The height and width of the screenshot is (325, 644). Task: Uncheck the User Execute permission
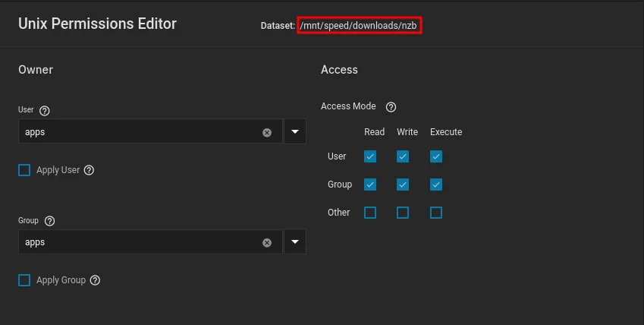(436, 156)
